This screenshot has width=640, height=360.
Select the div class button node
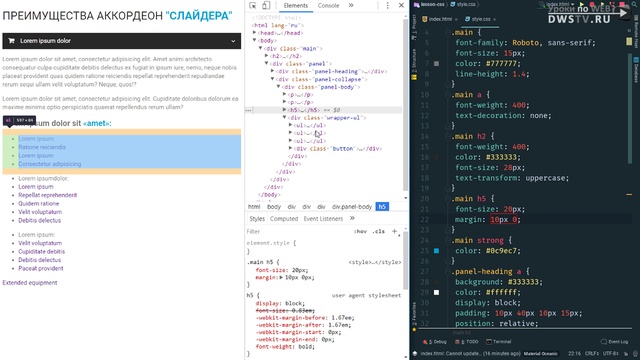click(x=338, y=149)
